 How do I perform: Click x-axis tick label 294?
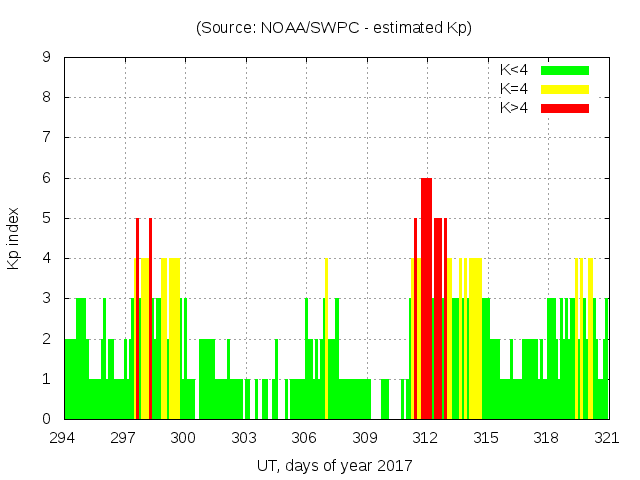pos(64,438)
